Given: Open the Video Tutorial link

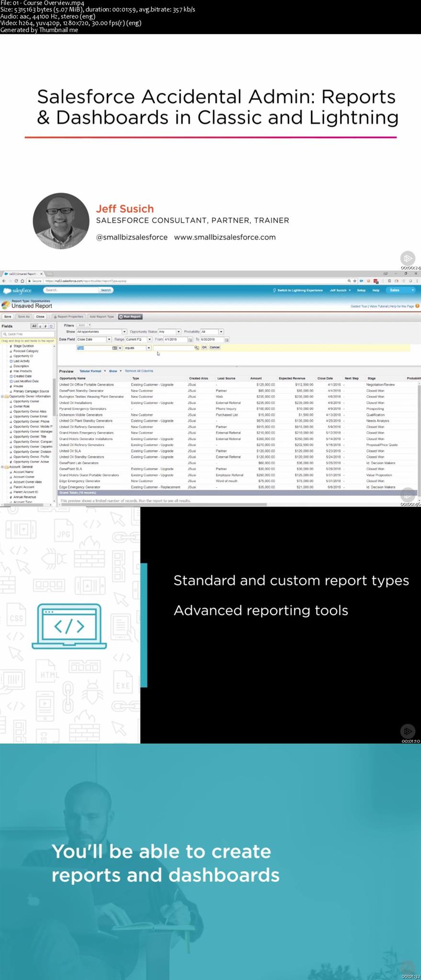Looking at the screenshot, I should click(x=378, y=306).
